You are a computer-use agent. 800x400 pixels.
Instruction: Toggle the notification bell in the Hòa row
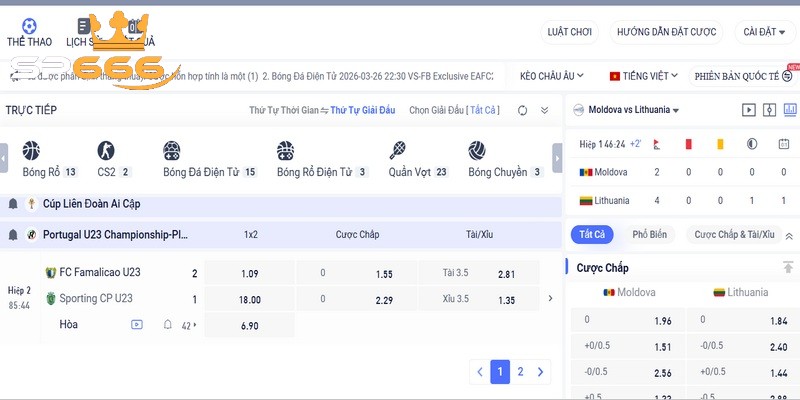click(x=167, y=325)
